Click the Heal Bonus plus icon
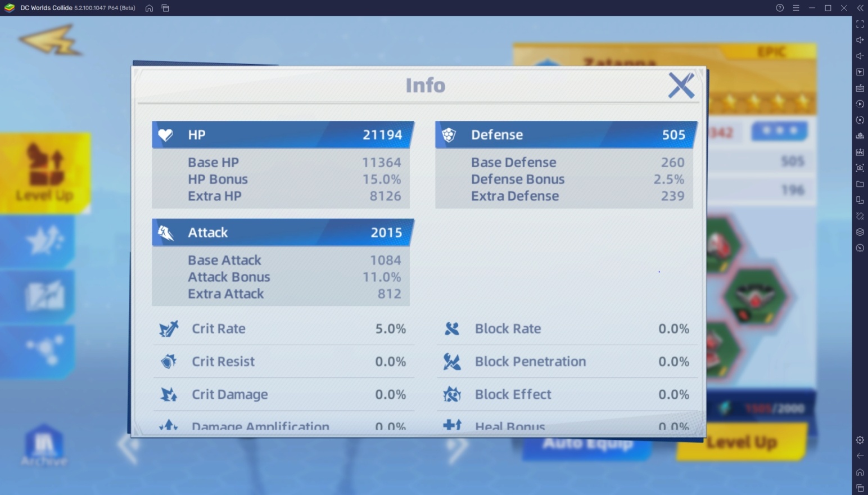 coord(452,425)
